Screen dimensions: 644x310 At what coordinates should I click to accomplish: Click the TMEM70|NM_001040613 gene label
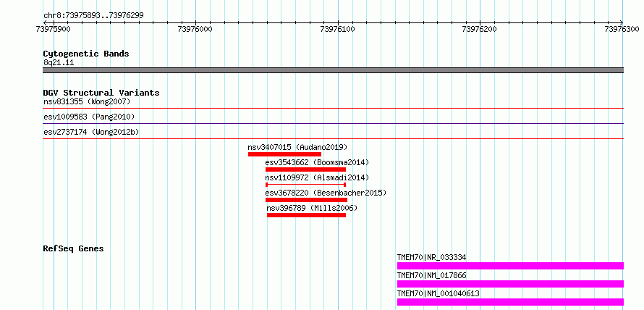(438, 293)
